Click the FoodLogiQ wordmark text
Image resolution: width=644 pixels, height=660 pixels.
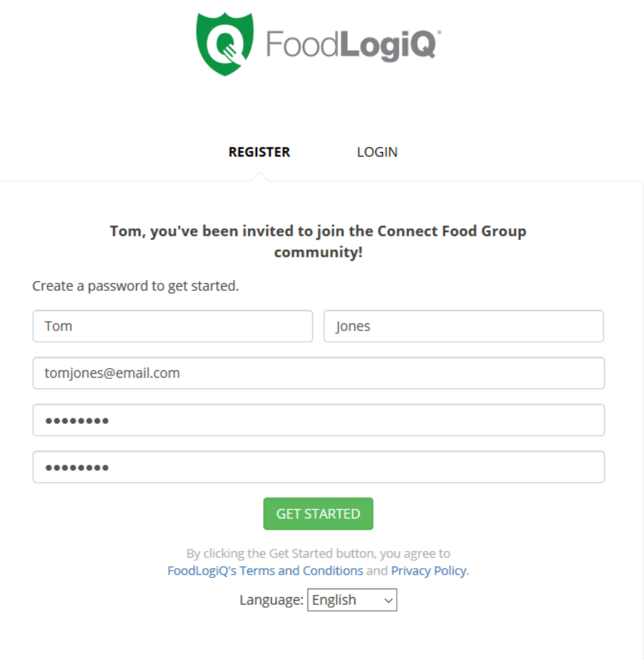(x=354, y=46)
